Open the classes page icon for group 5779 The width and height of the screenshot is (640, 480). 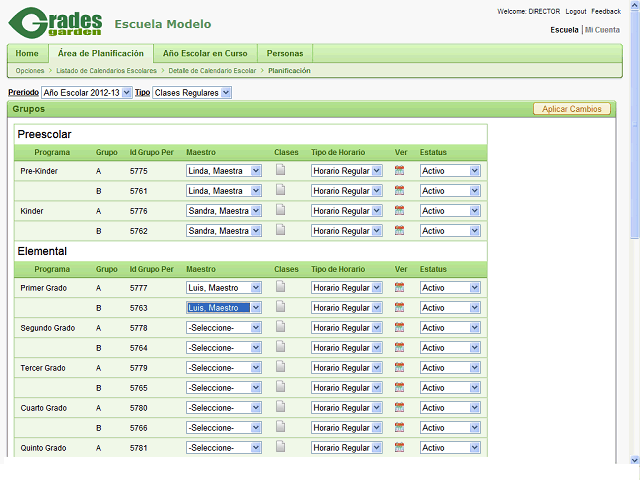pyautogui.click(x=280, y=367)
